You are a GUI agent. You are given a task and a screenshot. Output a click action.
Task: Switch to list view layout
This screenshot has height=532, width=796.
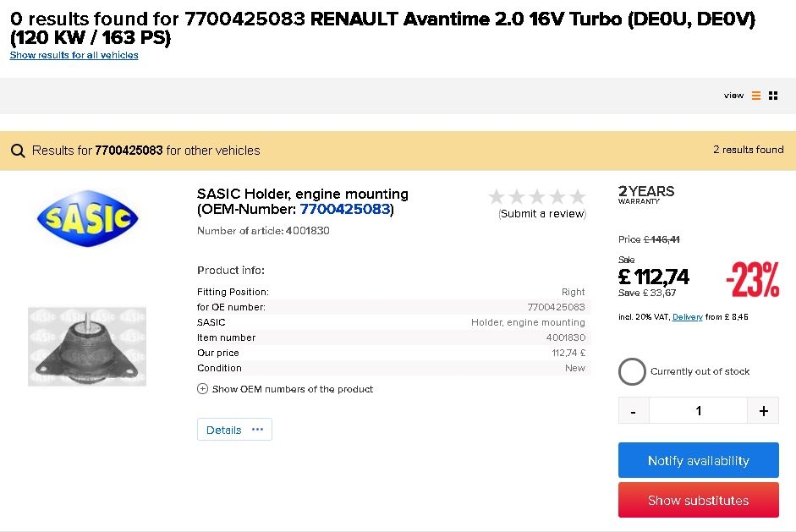(x=756, y=96)
